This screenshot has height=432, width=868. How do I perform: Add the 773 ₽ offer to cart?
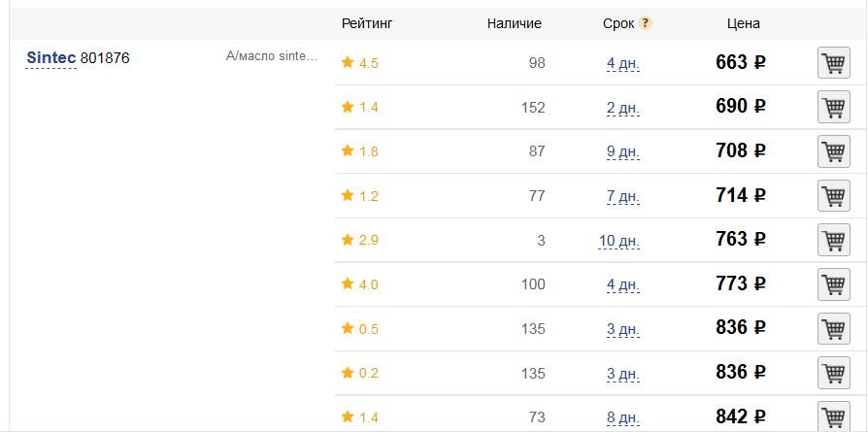834,284
